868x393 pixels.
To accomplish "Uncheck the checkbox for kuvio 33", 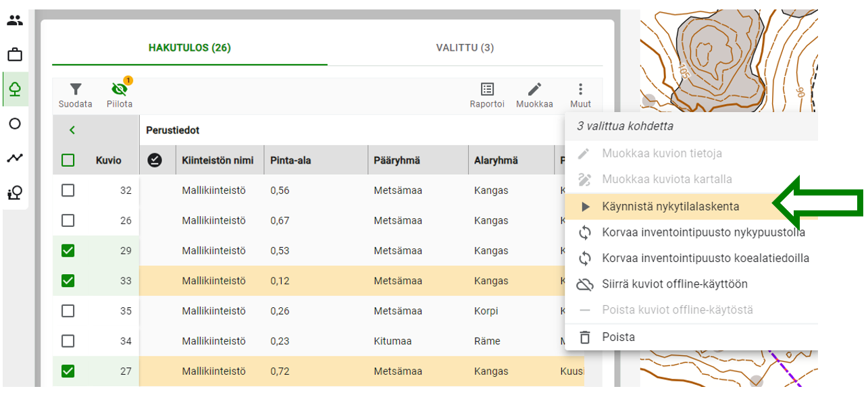I will click(x=68, y=280).
